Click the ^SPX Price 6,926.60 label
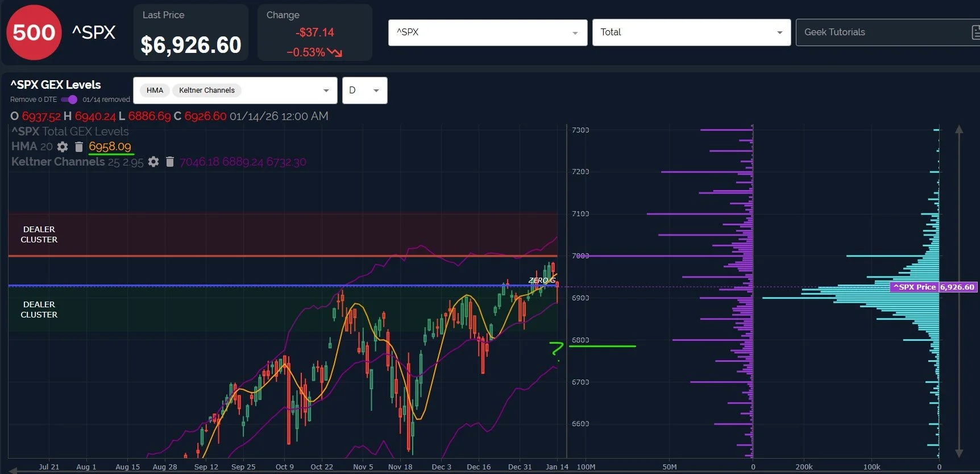Image resolution: width=980 pixels, height=474 pixels. [933, 287]
